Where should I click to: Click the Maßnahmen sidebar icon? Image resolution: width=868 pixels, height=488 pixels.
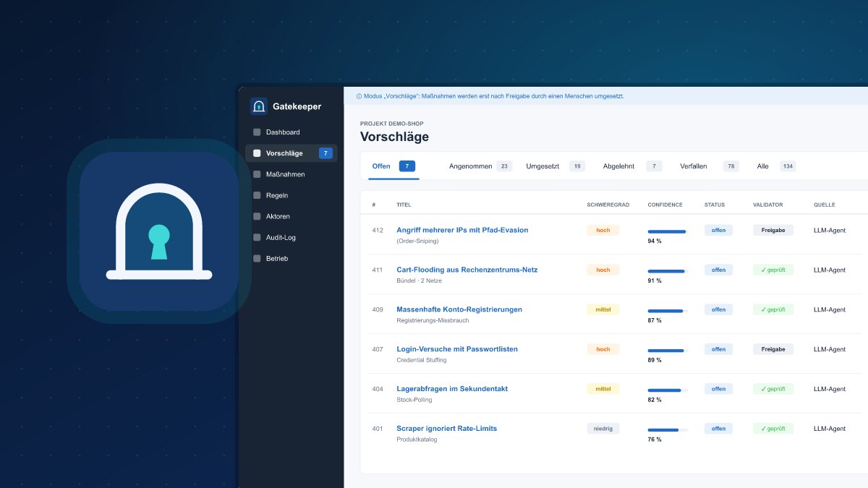tap(257, 174)
